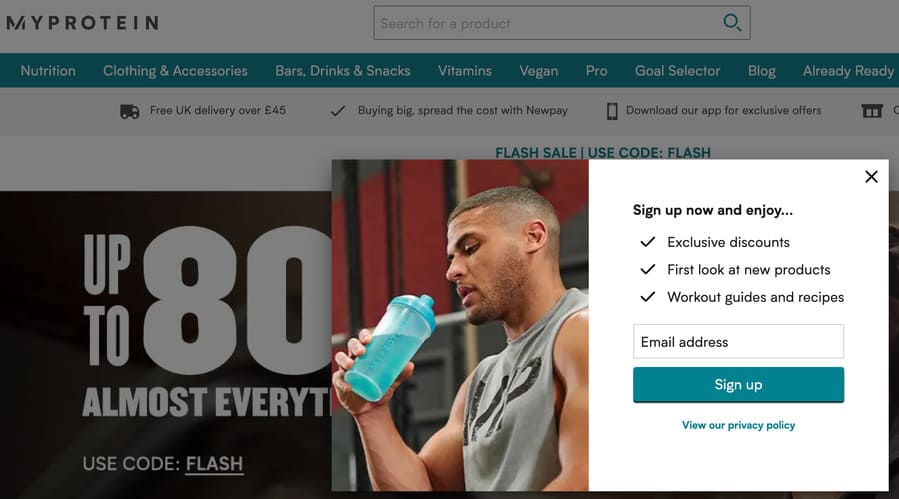Image resolution: width=899 pixels, height=499 pixels.
Task: Close the sign-up popup
Action: coord(871,177)
